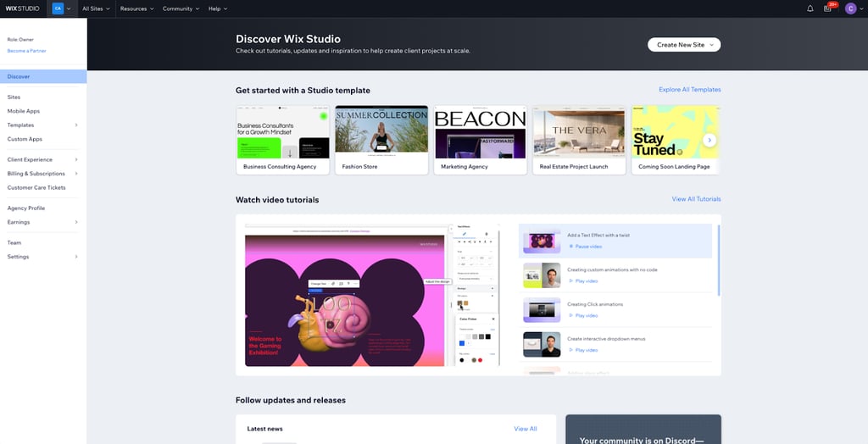Click View All in Latest news
Image resolution: width=868 pixels, height=444 pixels.
pyautogui.click(x=526, y=429)
